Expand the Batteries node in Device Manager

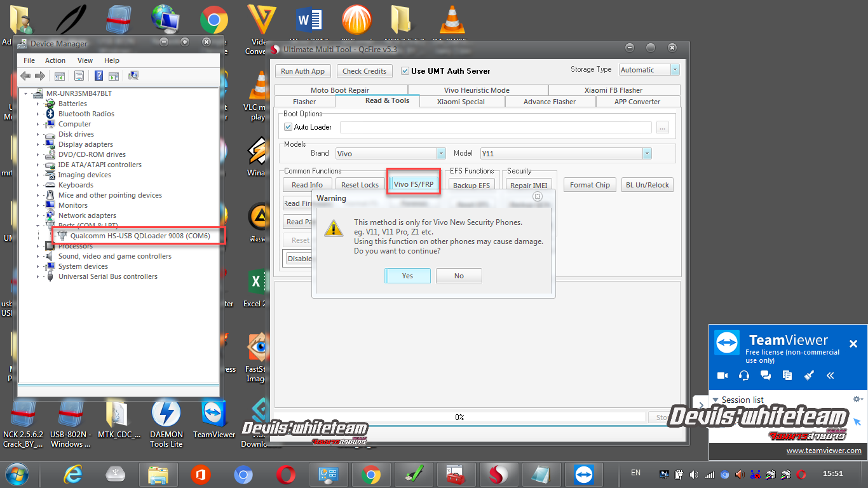pos(37,104)
